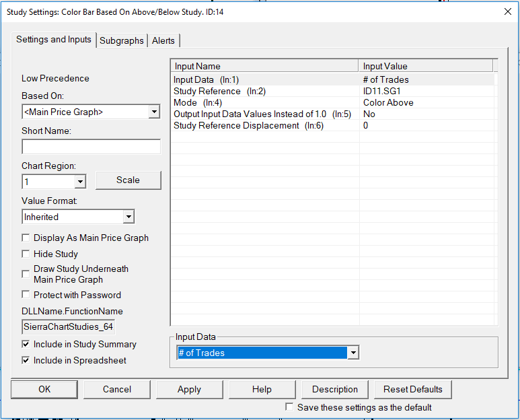This screenshot has height=420, width=520.
Task: Select Study Reference Displacement (In:6) row
Action: 332,125
